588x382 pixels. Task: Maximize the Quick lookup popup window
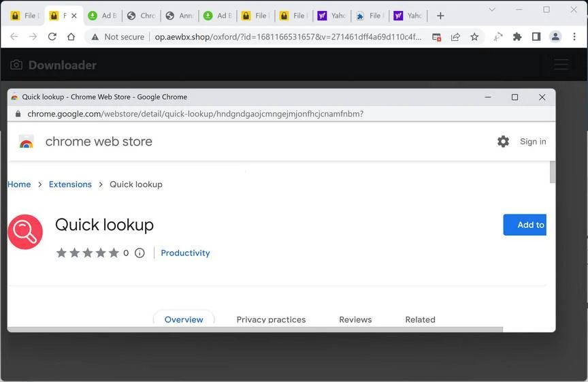515,97
